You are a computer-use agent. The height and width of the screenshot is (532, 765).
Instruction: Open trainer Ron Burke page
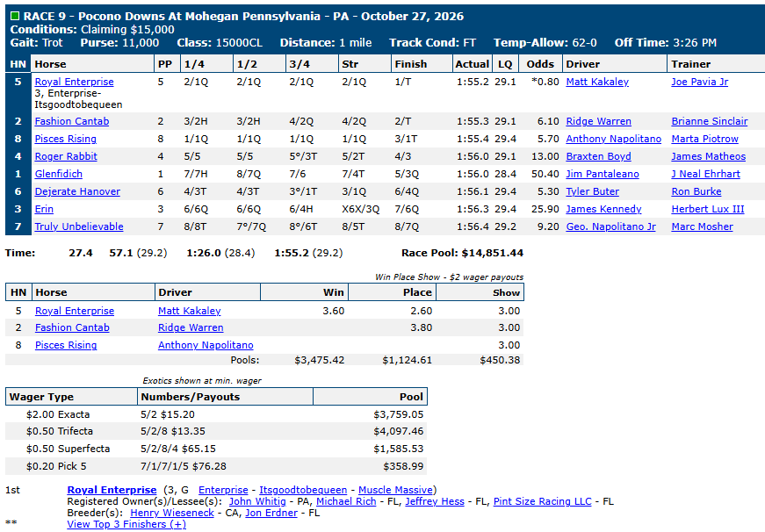click(x=696, y=191)
